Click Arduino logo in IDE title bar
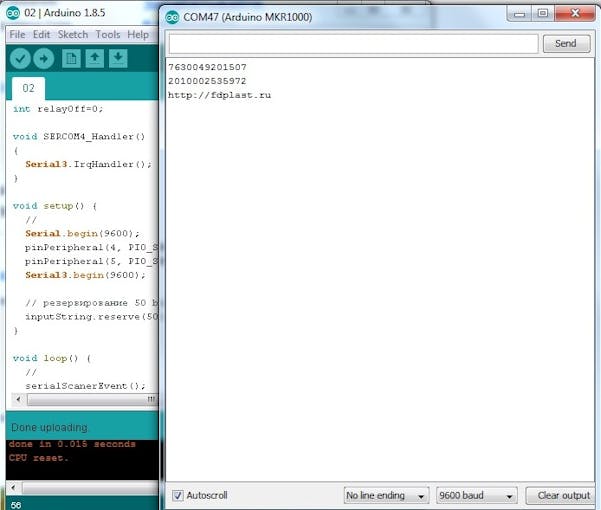Viewport: 601px width, 510px height. [13, 13]
